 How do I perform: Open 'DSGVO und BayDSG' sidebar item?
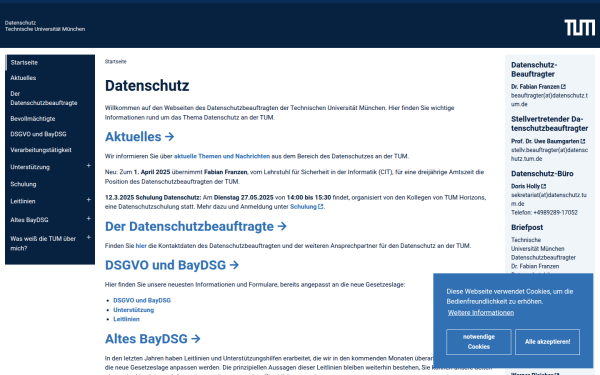pyautogui.click(x=50, y=134)
